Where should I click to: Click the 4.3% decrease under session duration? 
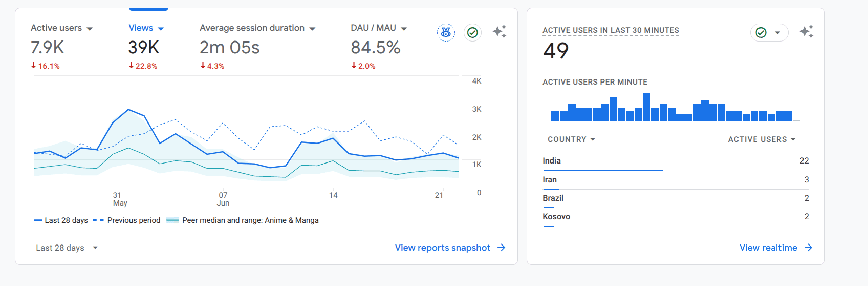click(212, 66)
